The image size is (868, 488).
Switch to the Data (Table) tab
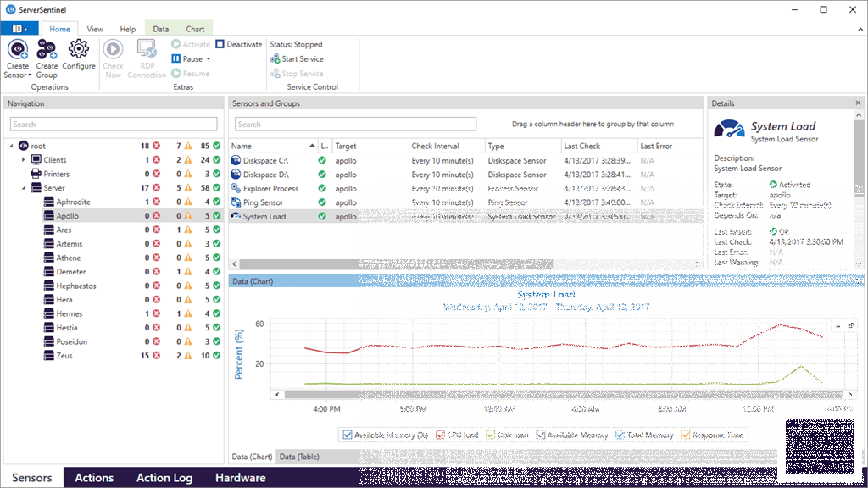coord(299,457)
